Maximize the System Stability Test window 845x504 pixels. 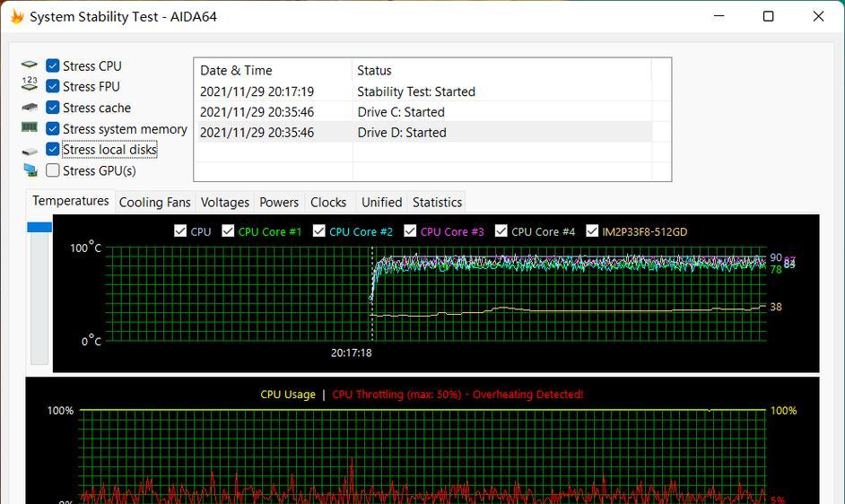(x=769, y=16)
